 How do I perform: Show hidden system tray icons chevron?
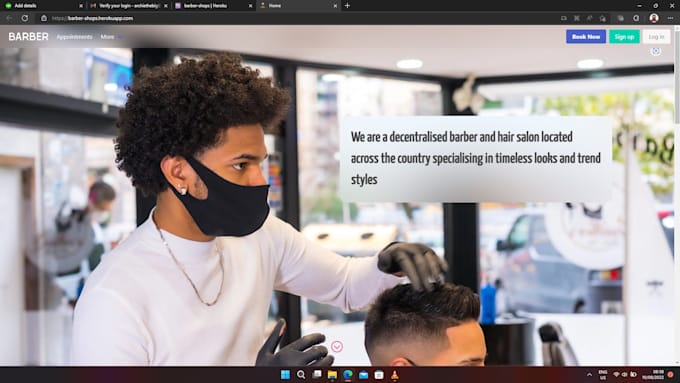click(589, 375)
